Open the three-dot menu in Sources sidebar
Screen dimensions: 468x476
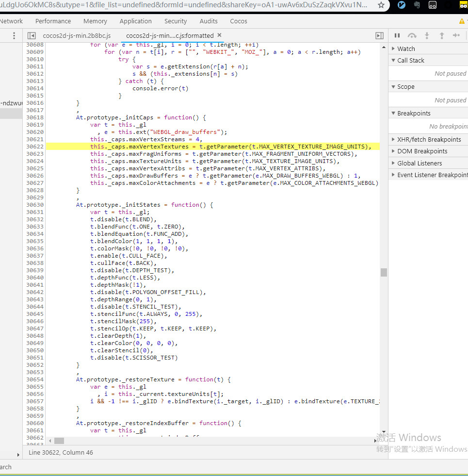[14, 35]
